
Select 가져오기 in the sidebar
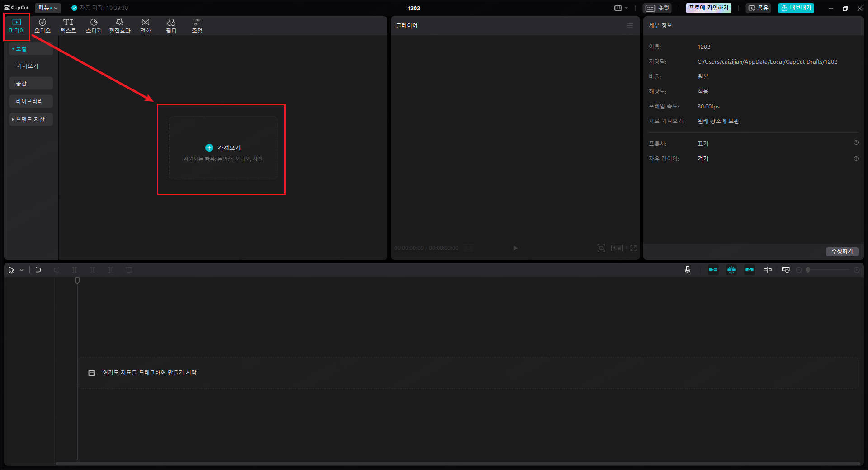click(x=28, y=66)
